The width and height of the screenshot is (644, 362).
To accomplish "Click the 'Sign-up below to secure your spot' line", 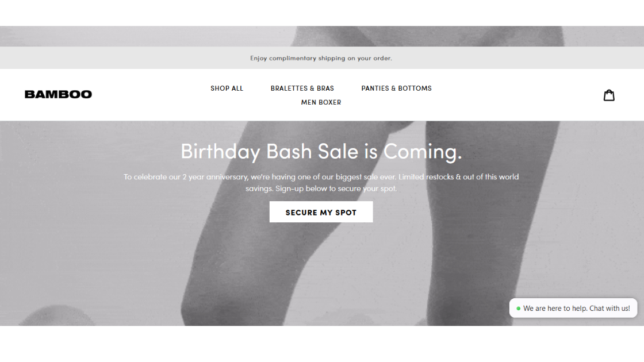I will coord(336,188).
